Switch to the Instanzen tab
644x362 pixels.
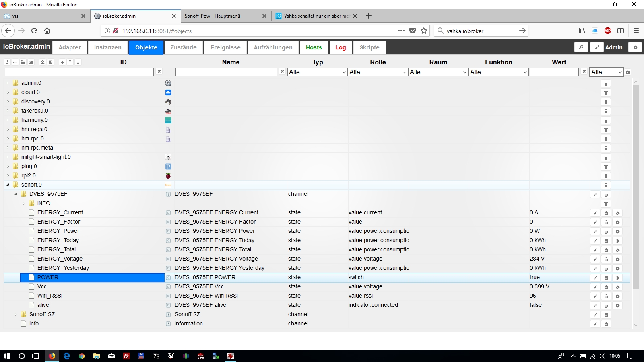pos(108,47)
